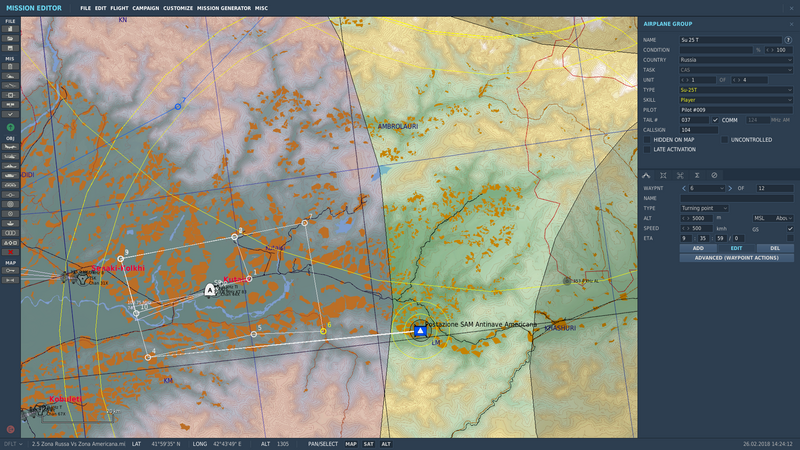Expand the Skill dropdown set to Player
This screenshot has width=800, height=450.
pos(735,100)
